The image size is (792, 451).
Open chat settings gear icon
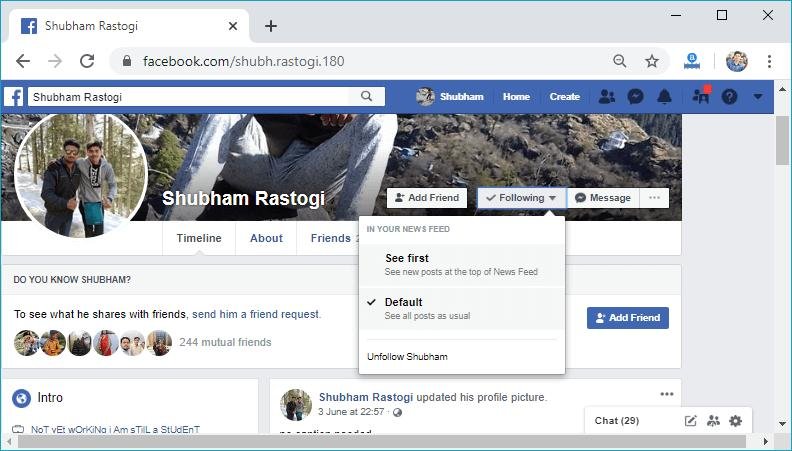(735, 421)
